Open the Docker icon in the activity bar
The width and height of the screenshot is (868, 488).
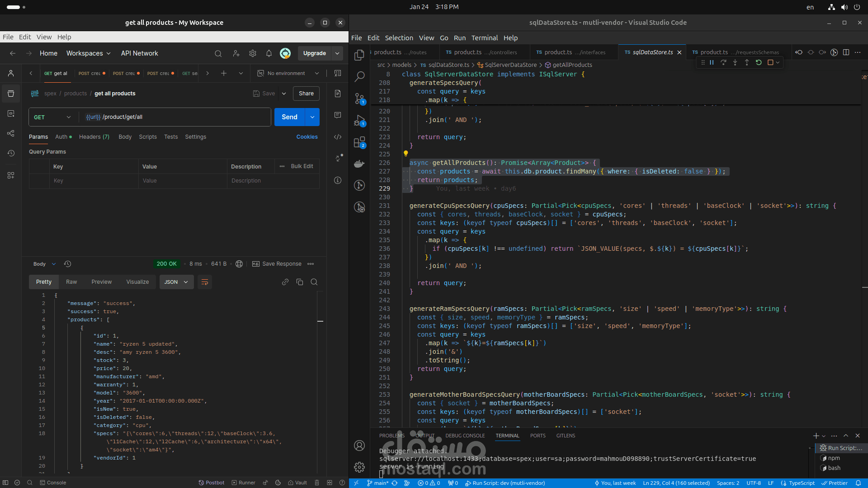click(359, 164)
